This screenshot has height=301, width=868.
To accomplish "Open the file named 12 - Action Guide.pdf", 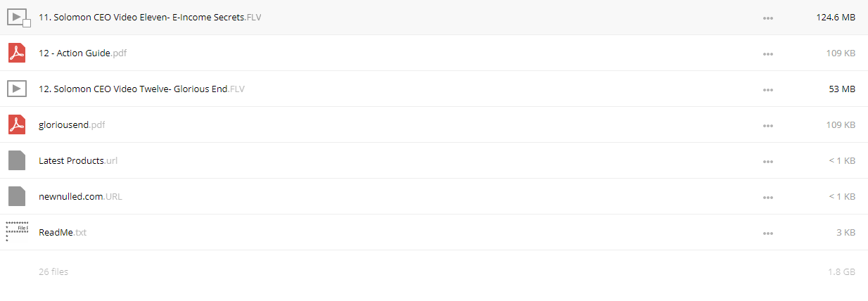I will click(83, 53).
